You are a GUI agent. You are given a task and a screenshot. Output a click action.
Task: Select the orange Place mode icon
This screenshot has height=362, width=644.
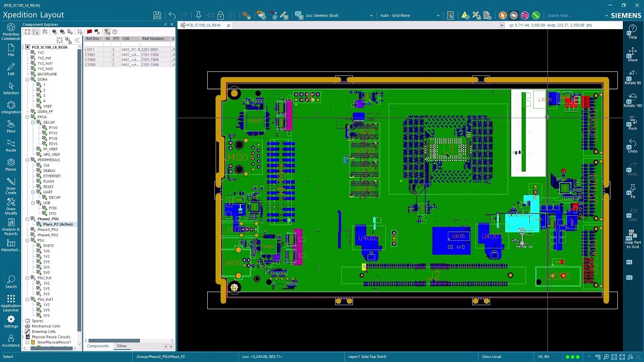503,15
